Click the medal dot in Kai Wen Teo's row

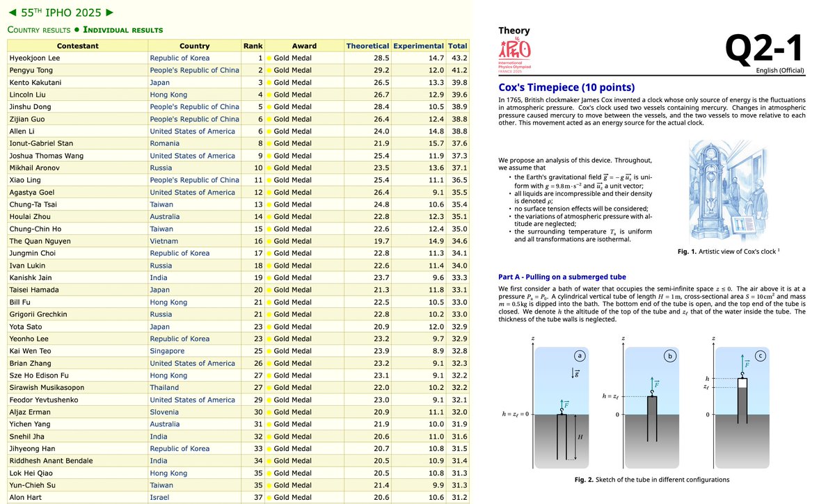269,351
